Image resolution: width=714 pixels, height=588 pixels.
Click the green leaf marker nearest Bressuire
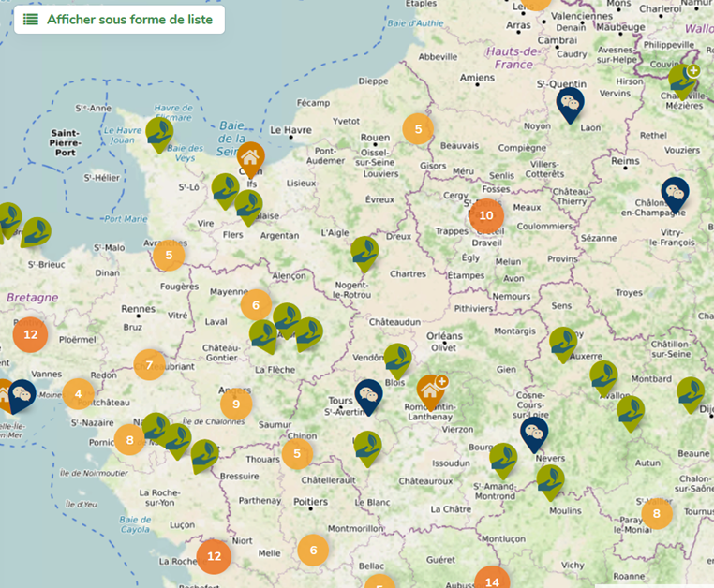[204, 456]
